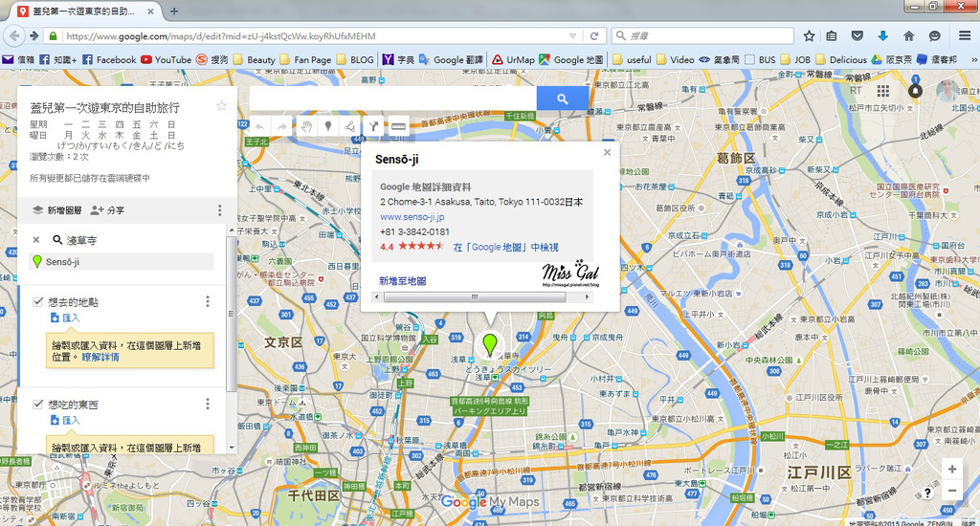
Task: Show more bookmarks overflow chevron
Action: 973,60
